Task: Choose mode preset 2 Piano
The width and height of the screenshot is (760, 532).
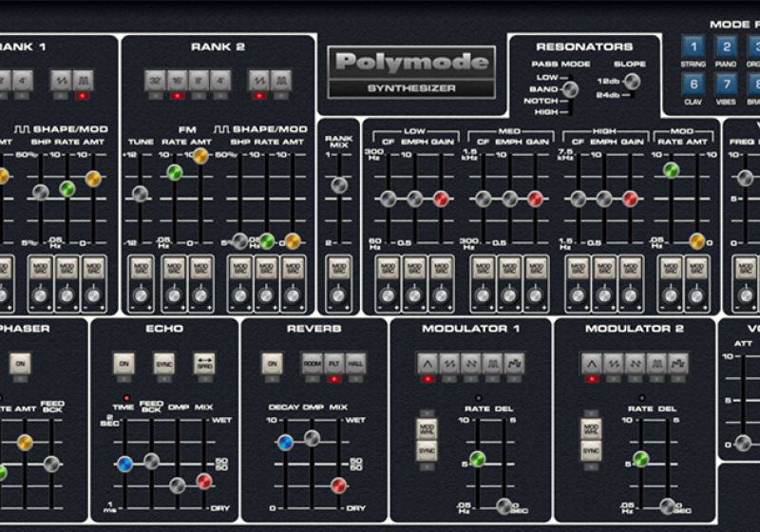Action: coord(727,47)
